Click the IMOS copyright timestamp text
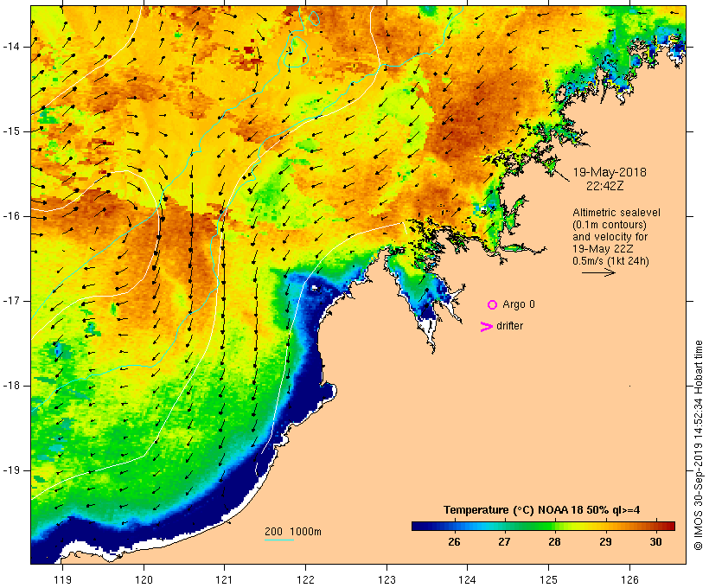Viewport: 709px width, 588px height. pos(698,445)
